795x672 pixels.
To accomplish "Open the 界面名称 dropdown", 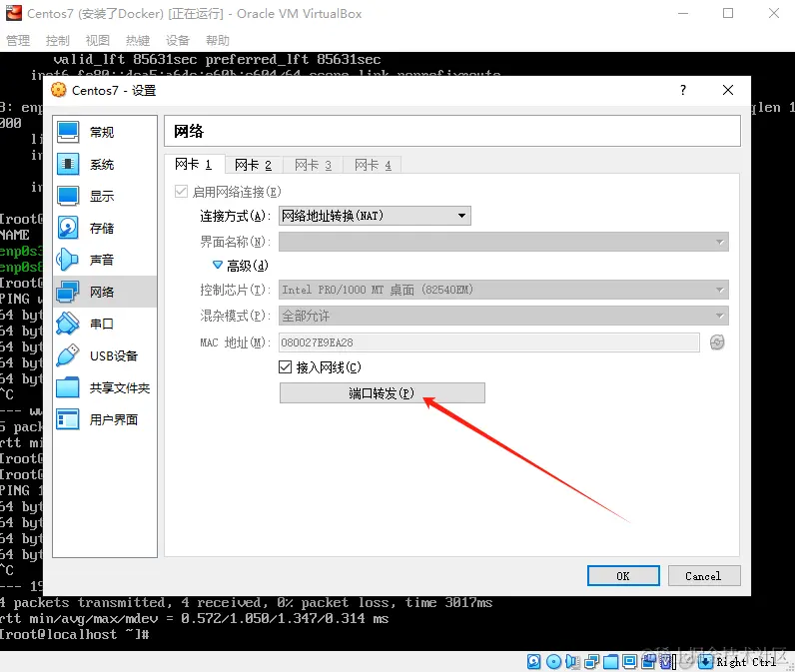I will pyautogui.click(x=503, y=242).
